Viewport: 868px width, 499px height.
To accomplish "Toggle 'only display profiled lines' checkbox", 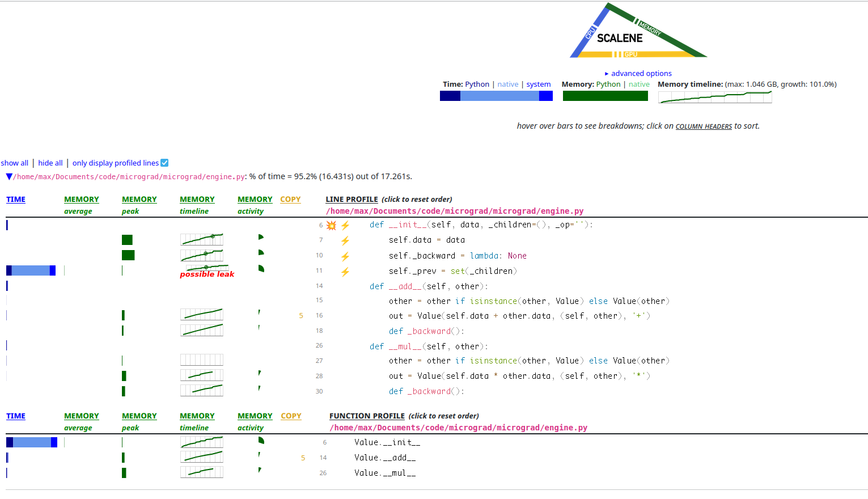I will pyautogui.click(x=164, y=163).
